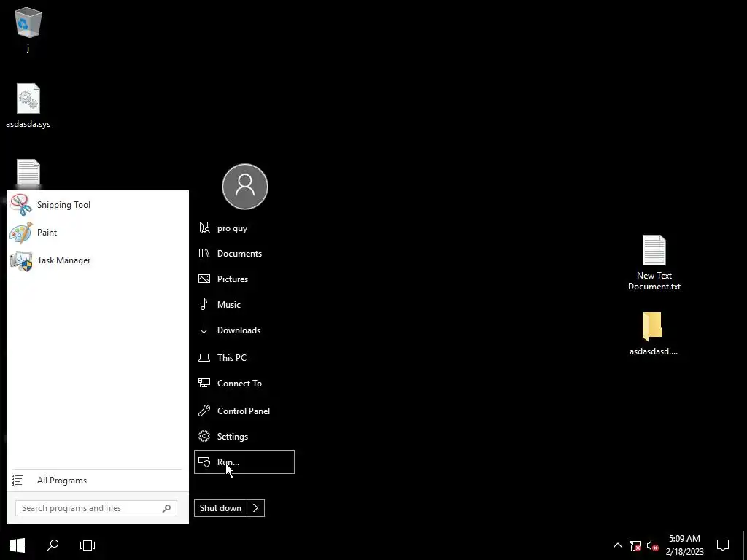747x560 pixels.
Task: Click the network status tray icon
Action: coord(635,545)
